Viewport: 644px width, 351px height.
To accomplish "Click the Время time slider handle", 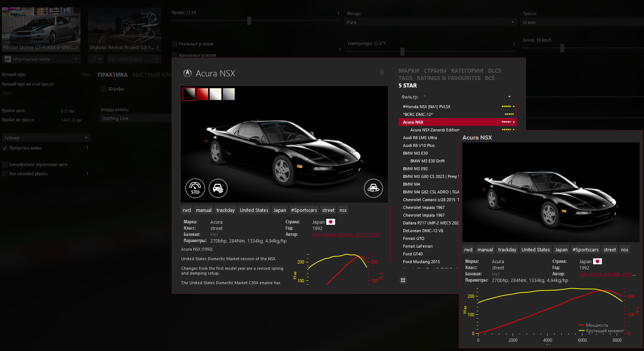I will point(249,21).
